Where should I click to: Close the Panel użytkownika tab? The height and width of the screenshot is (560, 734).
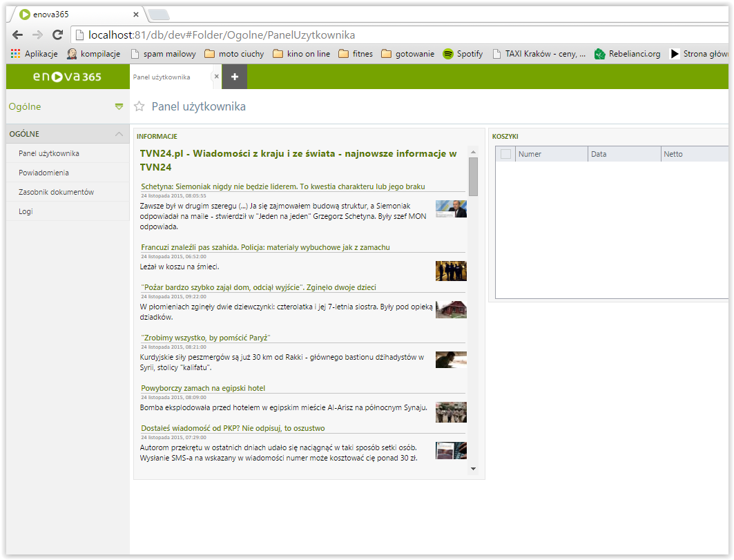click(216, 77)
